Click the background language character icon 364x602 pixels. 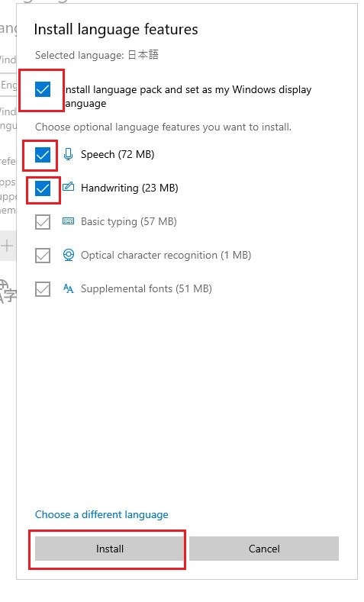(8, 291)
